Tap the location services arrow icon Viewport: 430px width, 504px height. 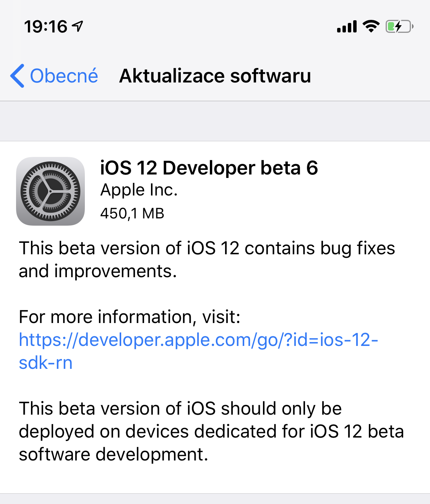pos(78,26)
